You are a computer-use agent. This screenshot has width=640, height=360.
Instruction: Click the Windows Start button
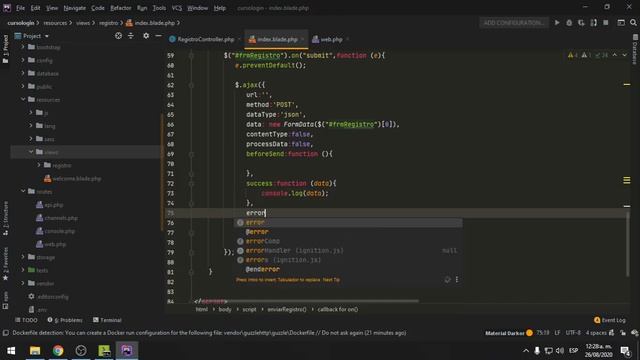11,350
